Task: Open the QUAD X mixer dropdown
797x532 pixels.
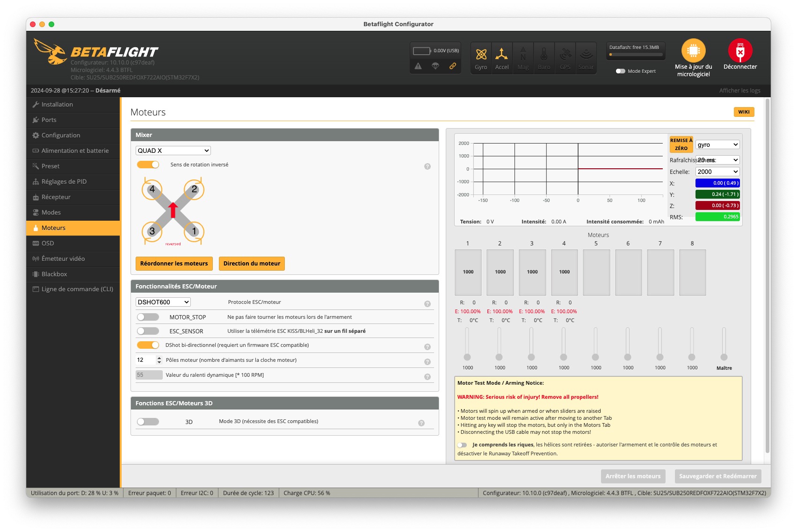Action: 173,151
